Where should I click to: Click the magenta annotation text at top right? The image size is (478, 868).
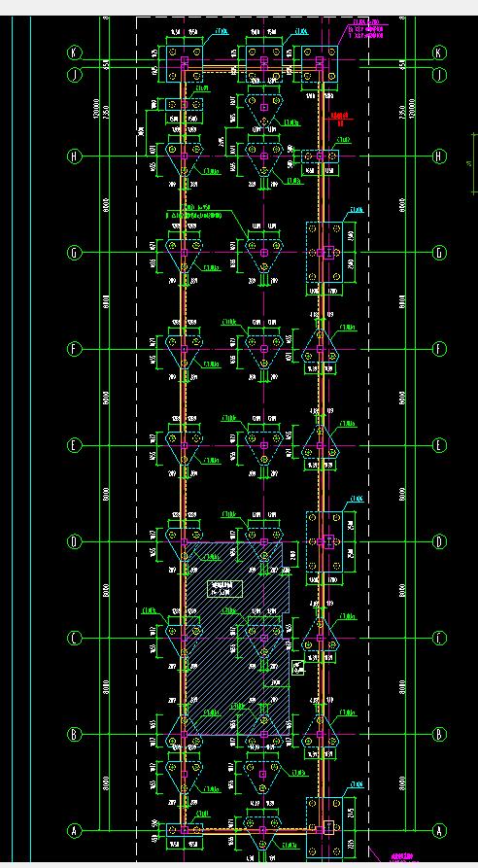(365, 30)
